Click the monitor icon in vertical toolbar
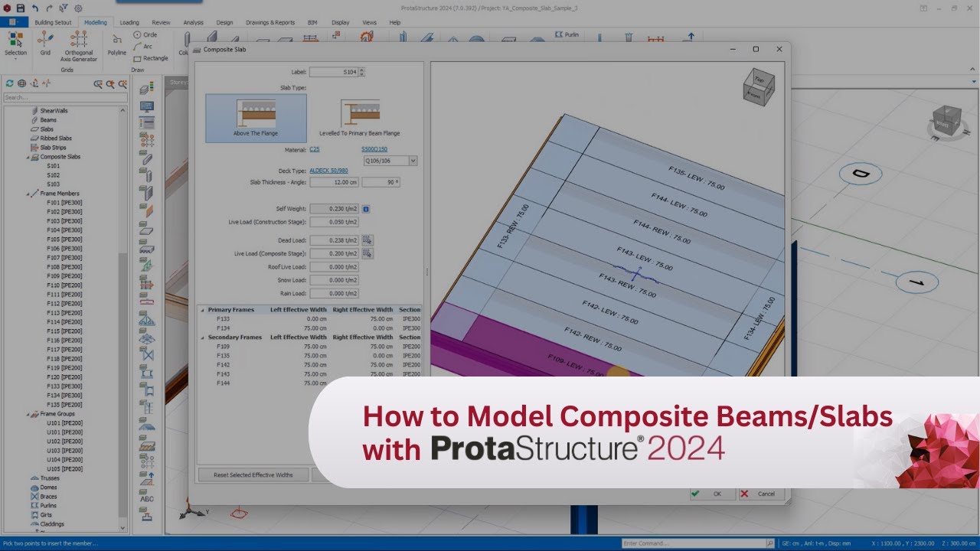Viewport: 980px width, 551px height. coord(147,106)
